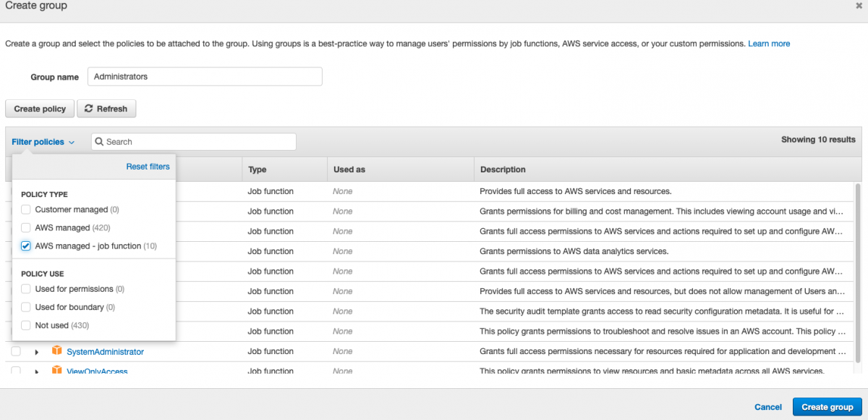This screenshot has width=868, height=420.
Task: Click the Create policy button
Action: click(39, 108)
